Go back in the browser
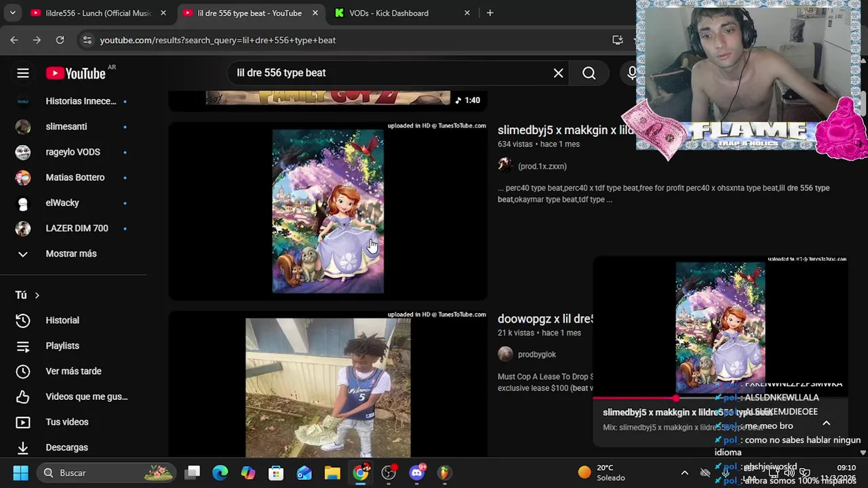The width and height of the screenshot is (868, 488). [x=14, y=40]
